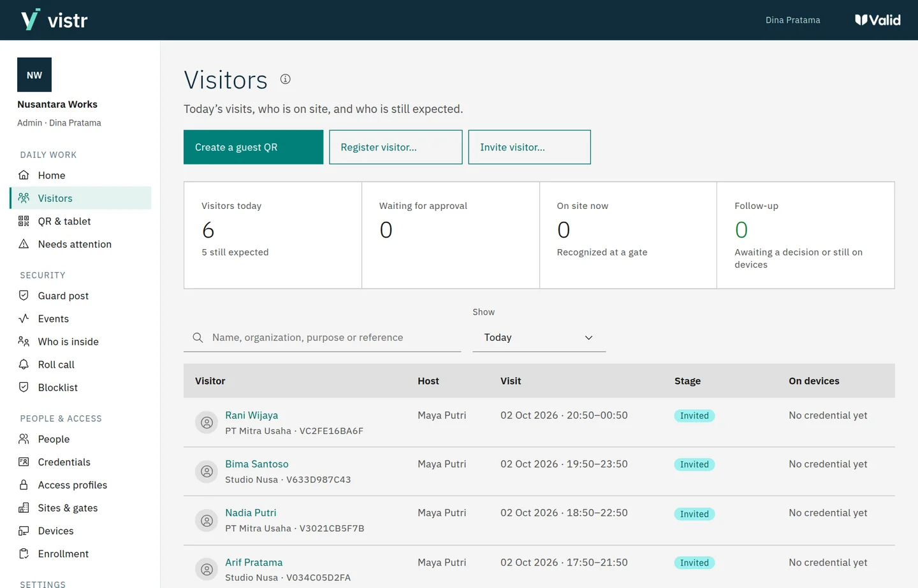This screenshot has height=588, width=918.
Task: Click the Visitors page info icon
Action: [286, 79]
